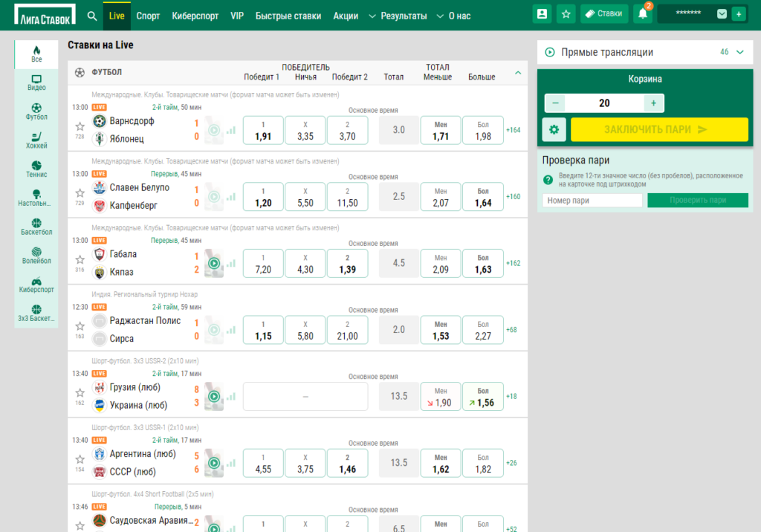The height and width of the screenshot is (532, 761).
Task: Expand +162 more markets for Габала
Action: (513, 263)
